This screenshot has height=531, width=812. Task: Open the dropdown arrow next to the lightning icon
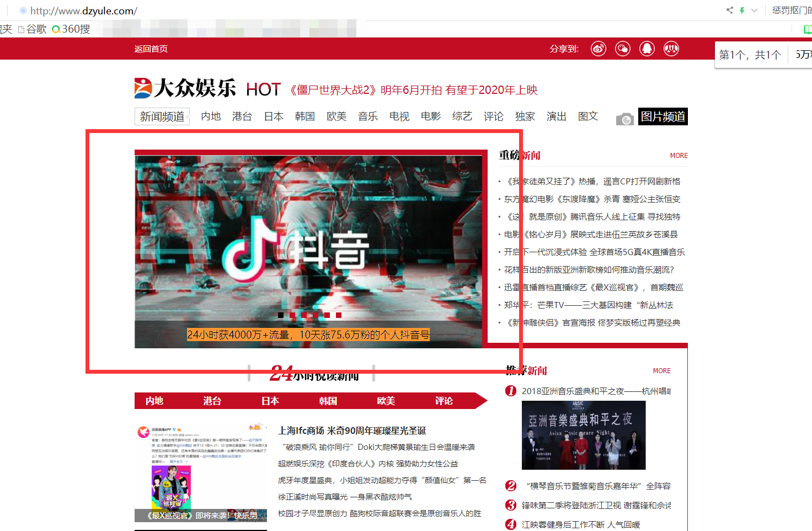[x=754, y=10]
